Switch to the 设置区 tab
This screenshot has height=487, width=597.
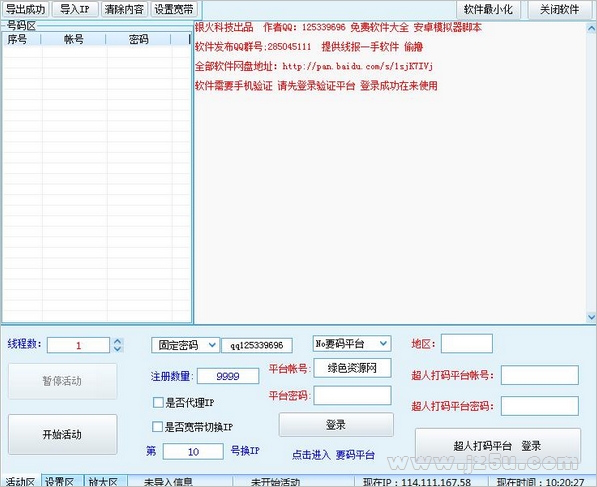coord(62,481)
